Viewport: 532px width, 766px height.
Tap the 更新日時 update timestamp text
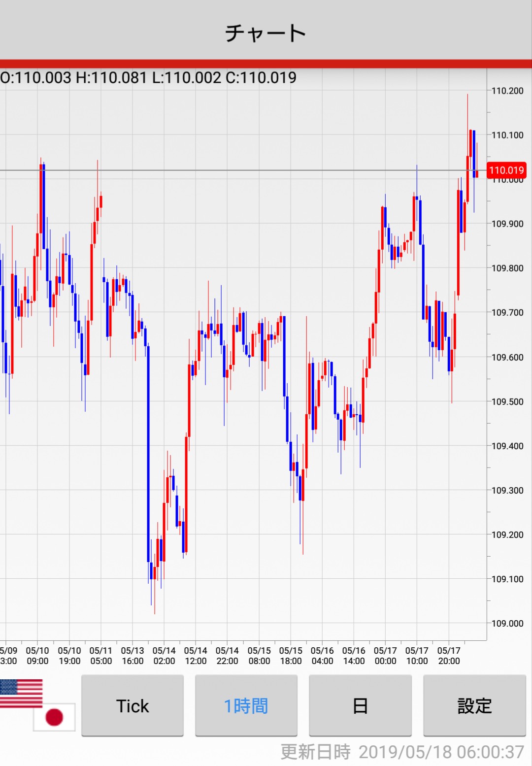pyautogui.click(x=402, y=752)
